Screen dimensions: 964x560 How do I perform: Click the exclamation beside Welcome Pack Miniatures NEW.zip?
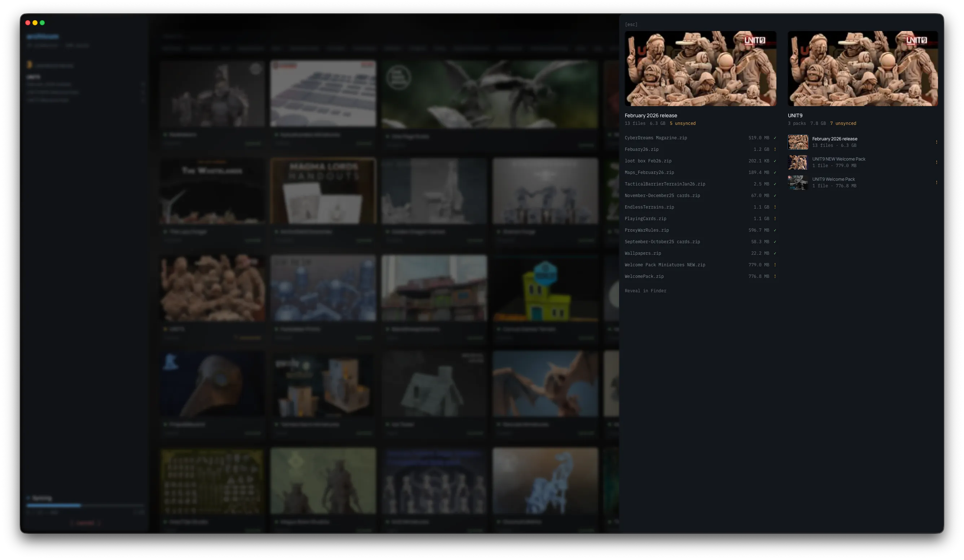pyautogui.click(x=775, y=264)
